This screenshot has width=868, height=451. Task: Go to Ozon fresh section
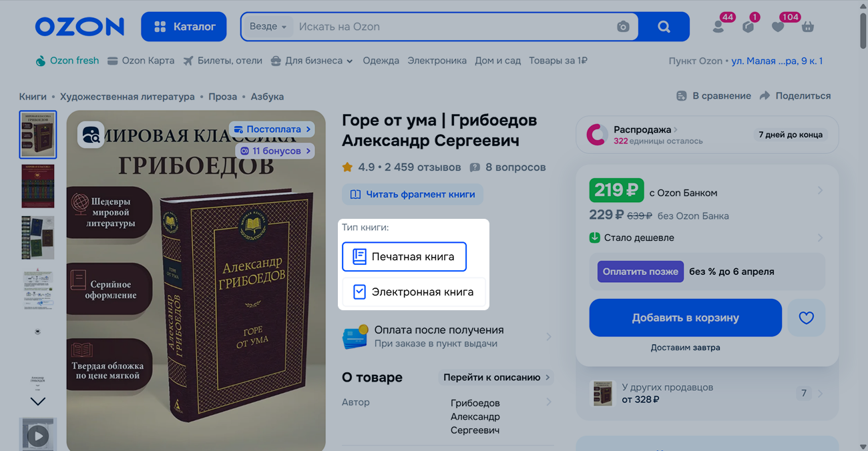(67, 61)
